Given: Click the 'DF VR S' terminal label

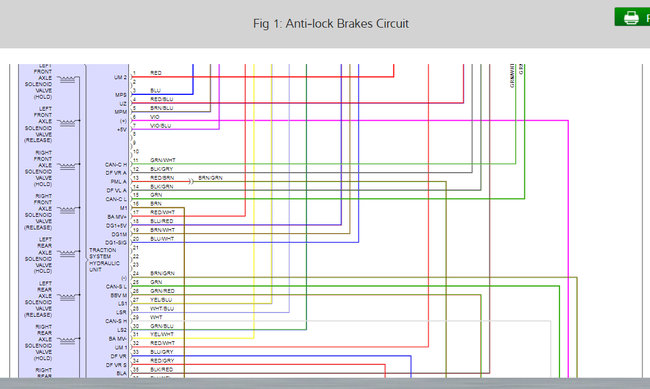Looking at the screenshot, I should coord(116,365).
